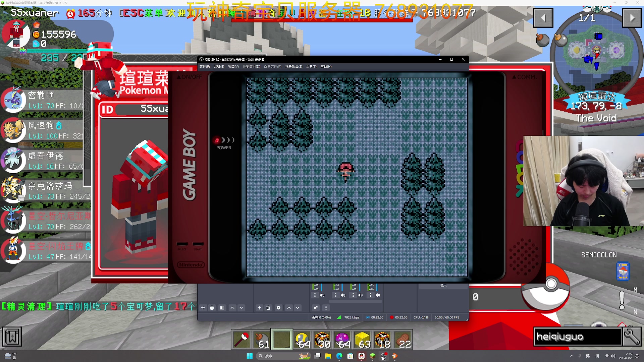Expand the system tray hidden icons chevron
Screen dimensions: 644x362
coord(572,356)
